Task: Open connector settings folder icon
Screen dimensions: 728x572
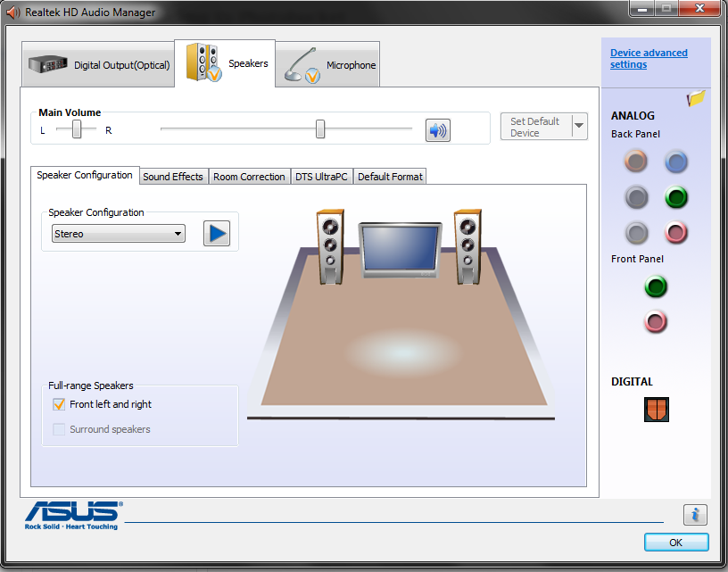Action: pyautogui.click(x=696, y=97)
